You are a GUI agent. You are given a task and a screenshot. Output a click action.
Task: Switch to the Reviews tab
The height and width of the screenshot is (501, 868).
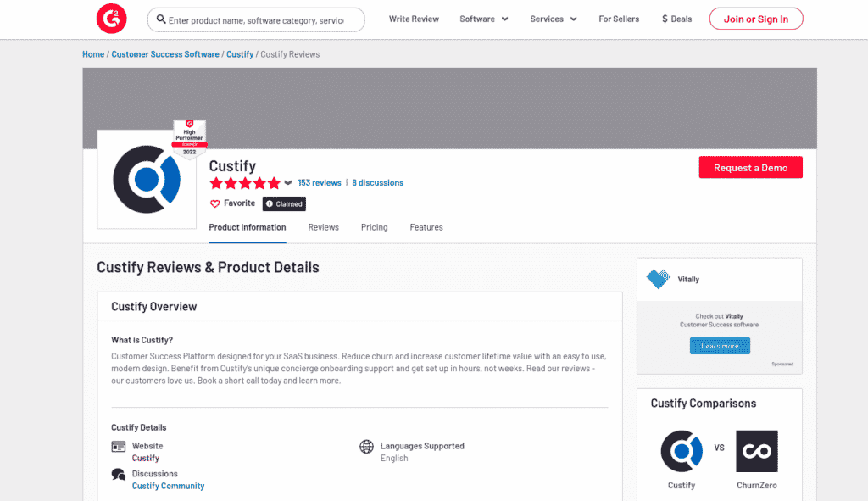pos(323,227)
